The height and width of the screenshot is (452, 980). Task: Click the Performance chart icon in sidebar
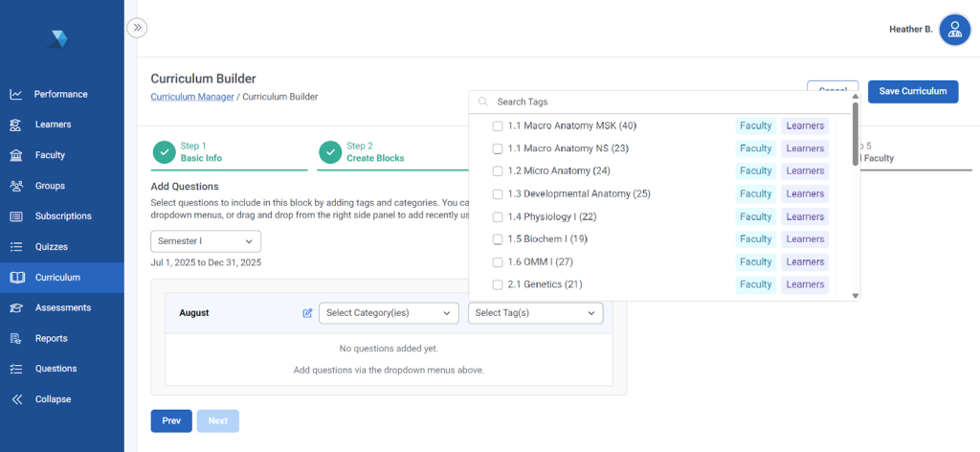(x=16, y=94)
